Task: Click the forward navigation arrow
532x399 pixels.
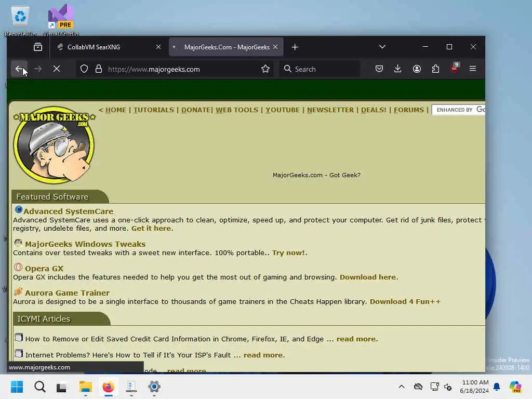Action: point(37,69)
